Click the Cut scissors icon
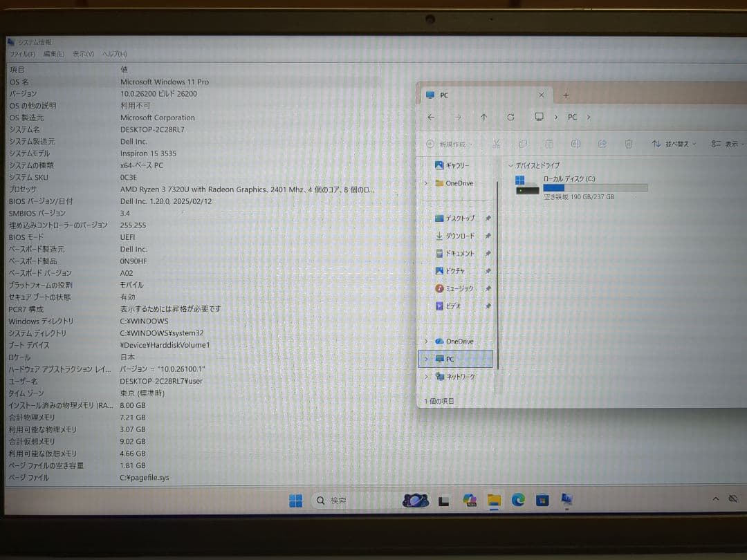 point(496,144)
